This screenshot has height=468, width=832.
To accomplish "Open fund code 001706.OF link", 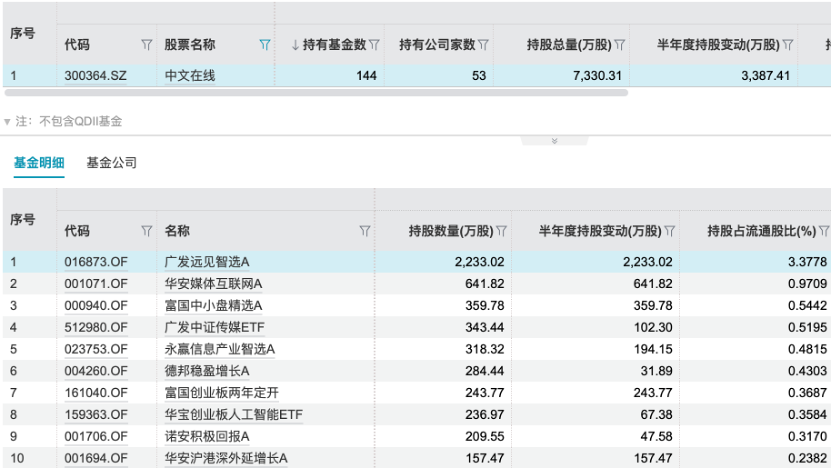I will click(x=96, y=436).
